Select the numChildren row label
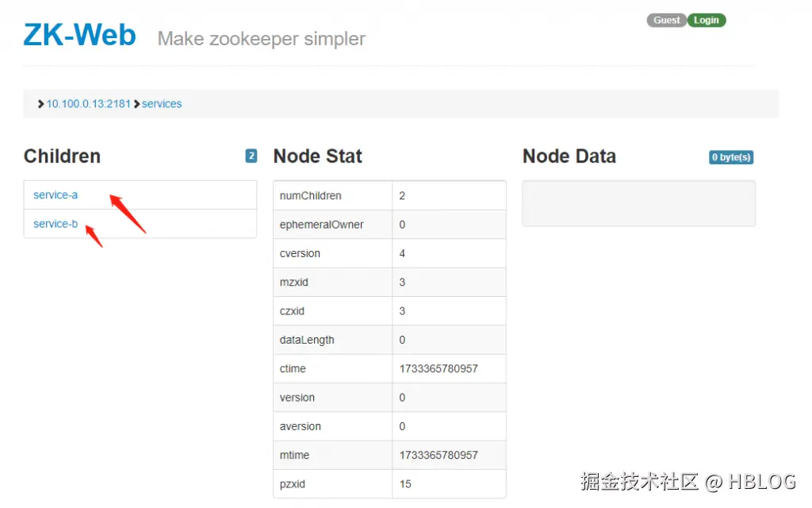 (x=311, y=196)
